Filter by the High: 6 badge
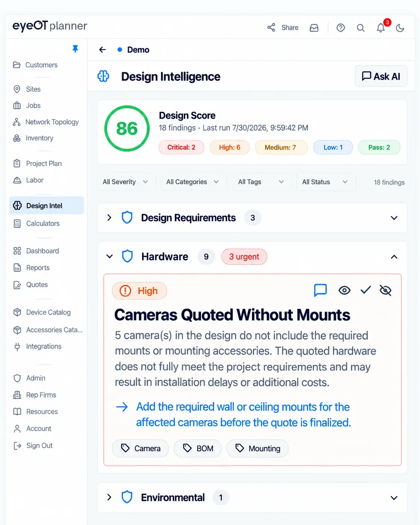Screen dimensions: 420x525 229,147
